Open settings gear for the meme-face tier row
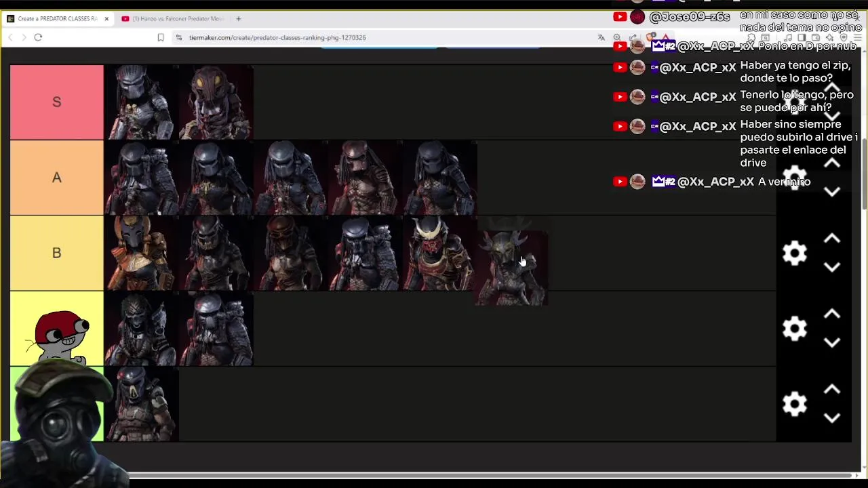This screenshot has width=868, height=488. pyautogui.click(x=794, y=329)
